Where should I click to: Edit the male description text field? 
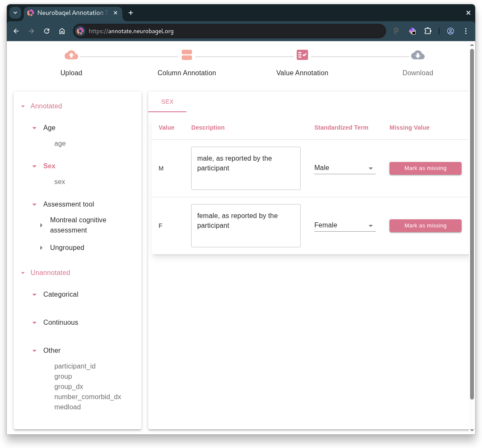coord(245,168)
